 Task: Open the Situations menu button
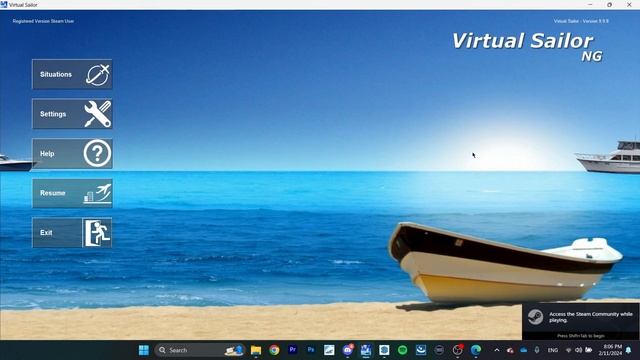pos(72,74)
